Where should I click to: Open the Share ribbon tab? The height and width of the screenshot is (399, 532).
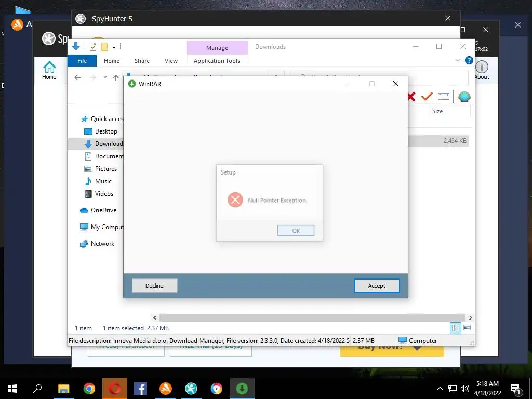[142, 61]
